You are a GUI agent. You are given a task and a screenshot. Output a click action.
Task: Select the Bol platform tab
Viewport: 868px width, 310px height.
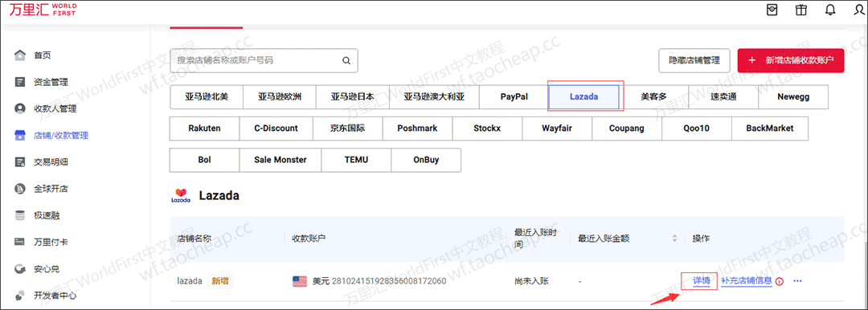pos(204,160)
